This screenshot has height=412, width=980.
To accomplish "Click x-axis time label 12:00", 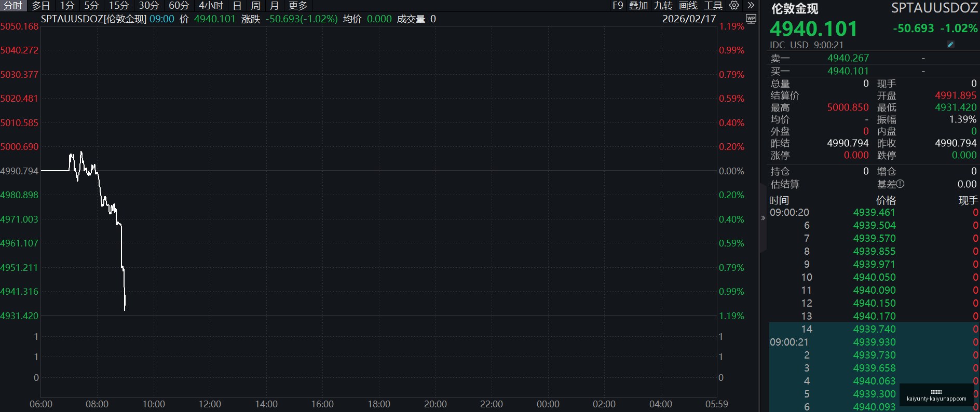I will point(210,404).
